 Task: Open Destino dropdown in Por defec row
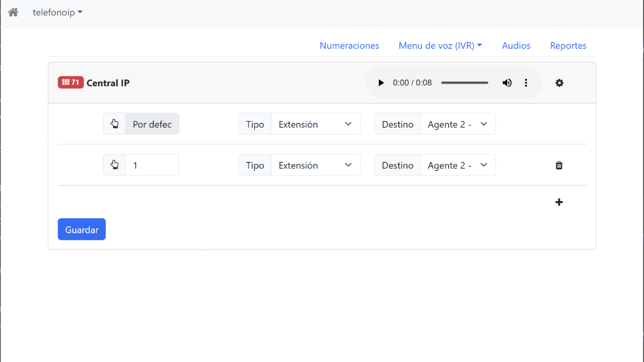[x=458, y=124]
